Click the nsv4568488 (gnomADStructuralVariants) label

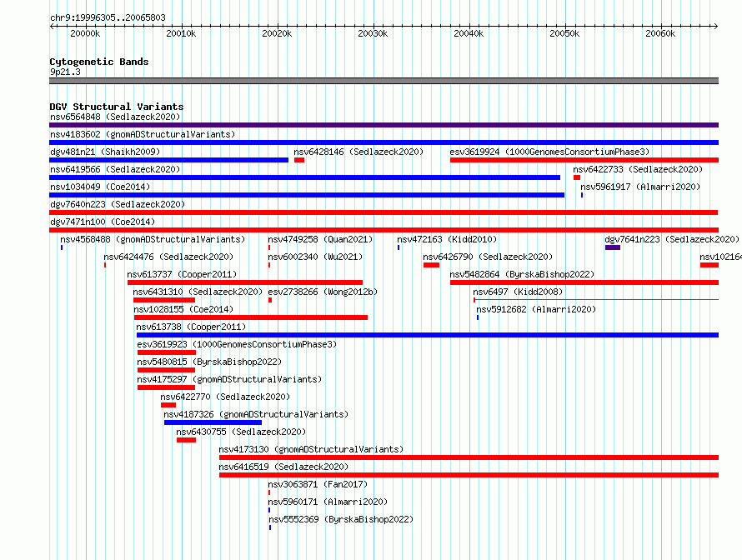pyautogui.click(x=153, y=239)
